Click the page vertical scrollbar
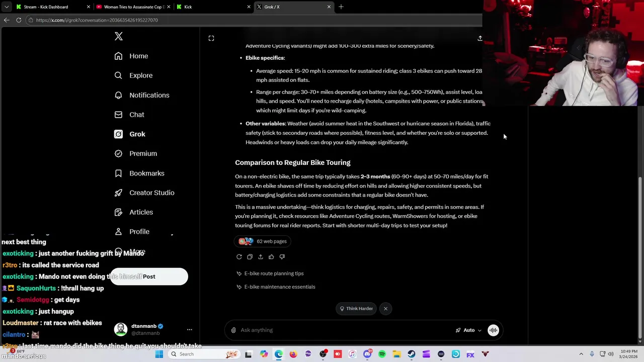The image size is (644, 362). coord(640,256)
